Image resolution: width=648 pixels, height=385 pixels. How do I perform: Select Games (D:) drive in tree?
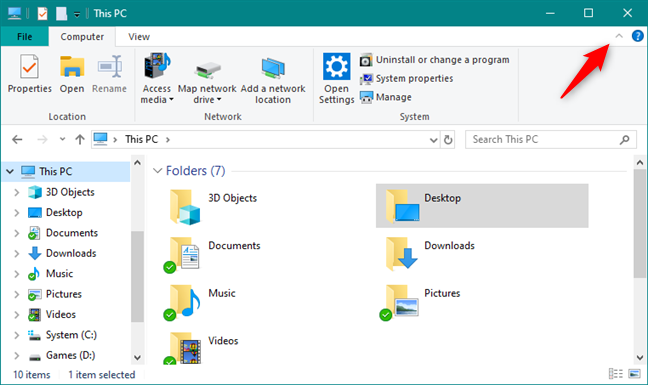pyautogui.click(x=70, y=355)
